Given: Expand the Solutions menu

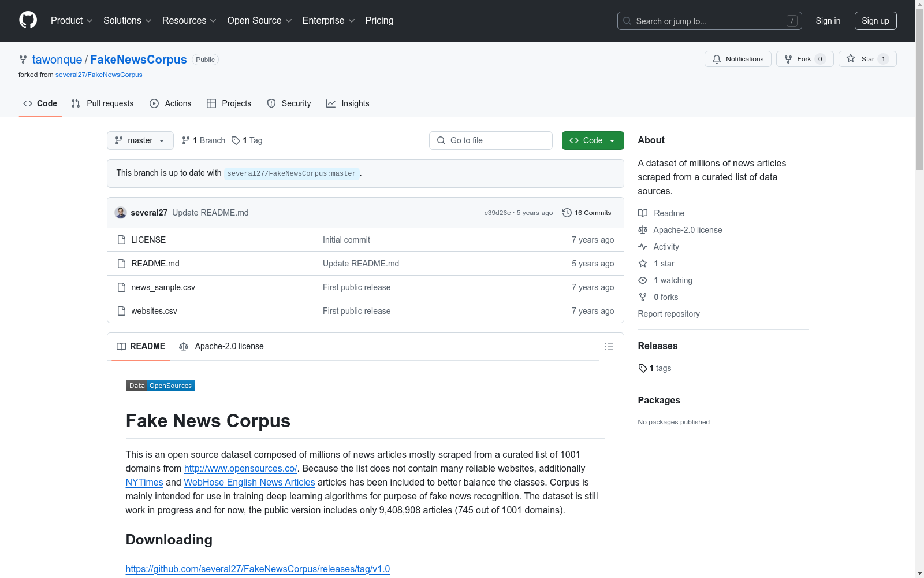Looking at the screenshot, I should pyautogui.click(x=128, y=21).
